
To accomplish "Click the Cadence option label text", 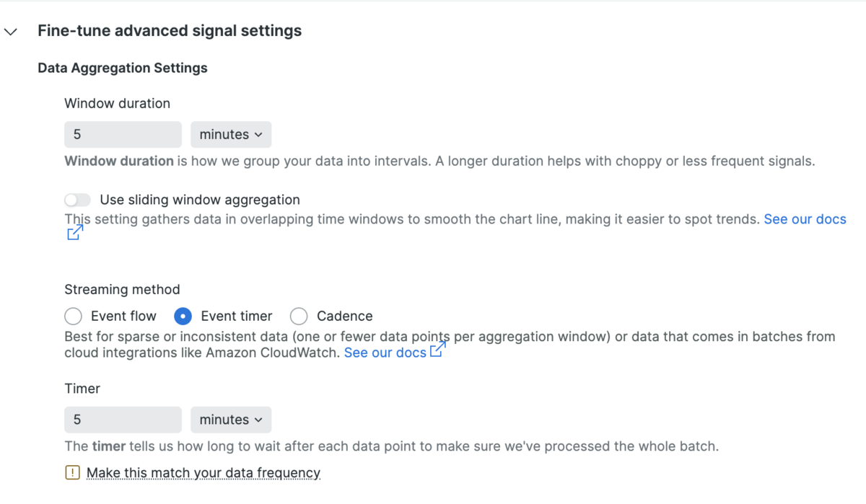I will coord(345,316).
